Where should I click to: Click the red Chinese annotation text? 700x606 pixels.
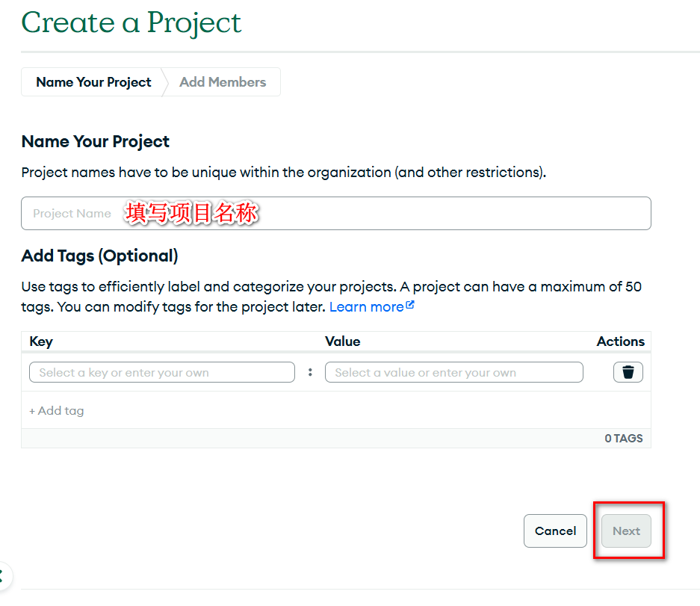[x=191, y=214]
